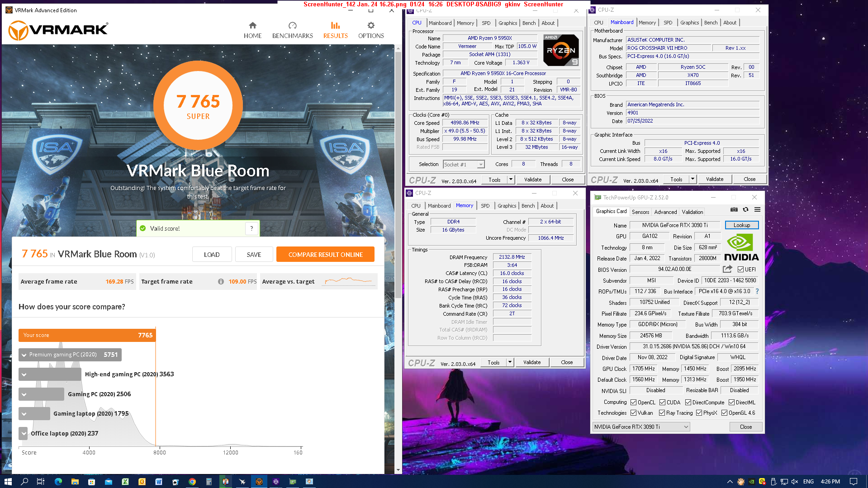Click COMPARE RESULT ONLINE button
This screenshot has width=868, height=488.
[325, 255]
